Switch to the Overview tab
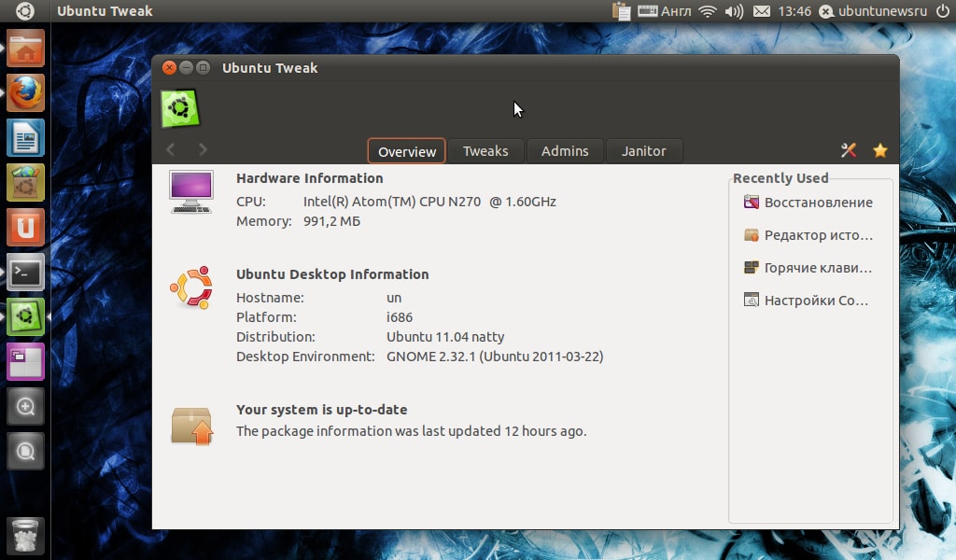Viewport: 956px width, 560px height. point(407,151)
